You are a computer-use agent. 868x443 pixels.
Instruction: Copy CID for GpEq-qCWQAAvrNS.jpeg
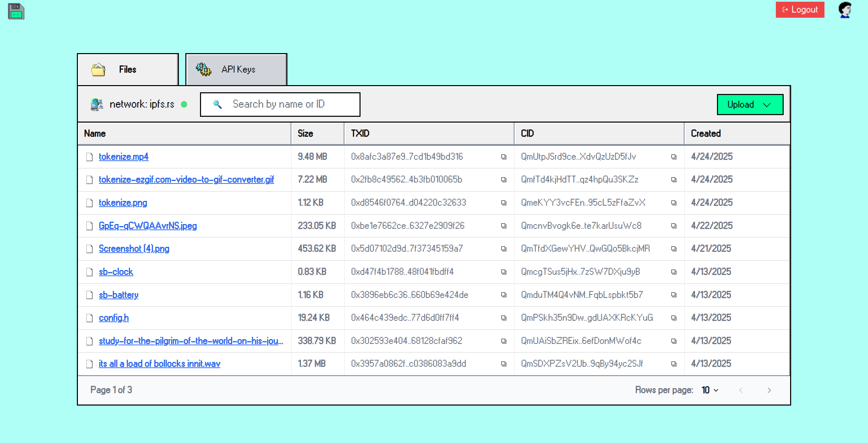click(x=674, y=226)
